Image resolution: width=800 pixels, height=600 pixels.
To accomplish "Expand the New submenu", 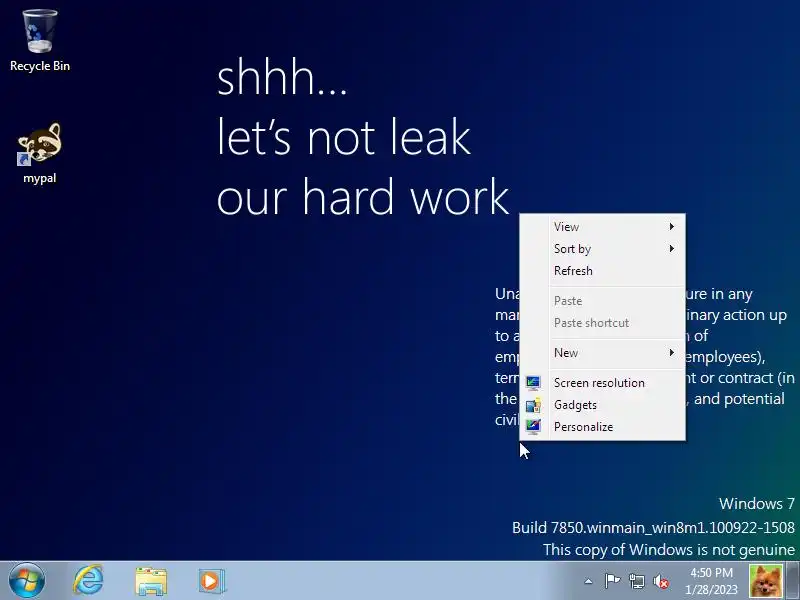I will pyautogui.click(x=603, y=353).
